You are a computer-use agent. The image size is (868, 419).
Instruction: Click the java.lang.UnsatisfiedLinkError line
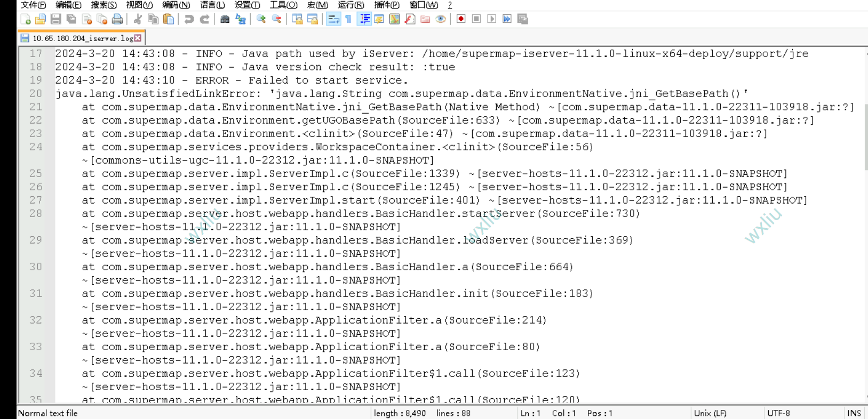pyautogui.click(x=401, y=94)
